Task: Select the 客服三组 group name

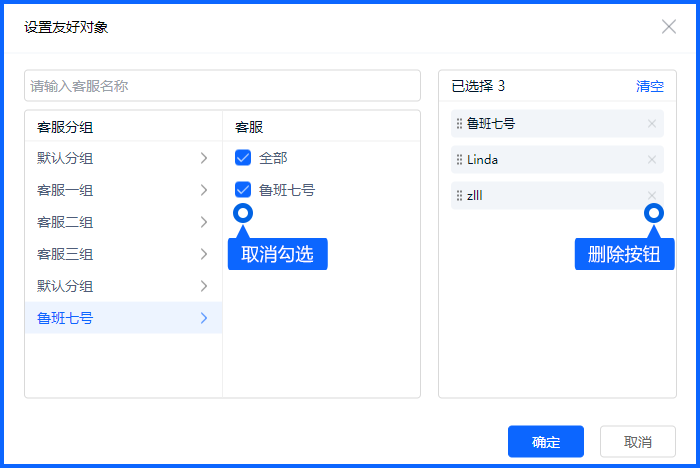Action: (x=65, y=254)
